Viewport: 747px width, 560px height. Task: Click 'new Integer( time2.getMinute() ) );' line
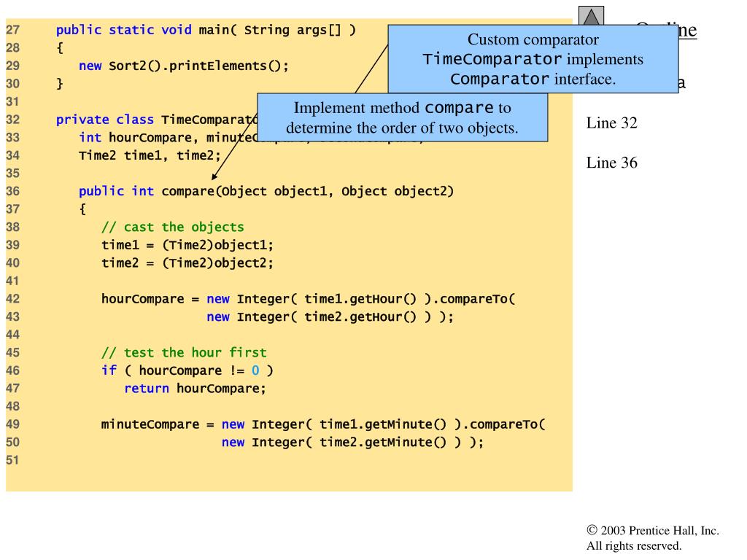(x=352, y=443)
